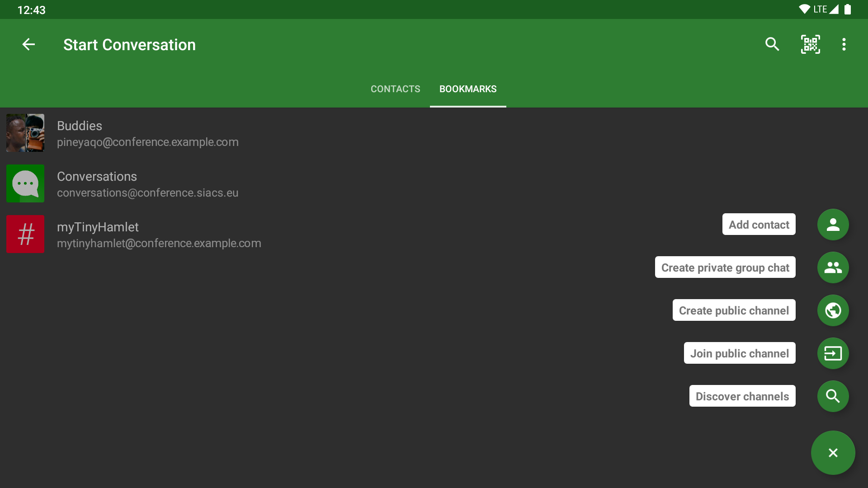Open the Buddies group chat bookmark
This screenshot has height=488, width=868.
pos(147,133)
